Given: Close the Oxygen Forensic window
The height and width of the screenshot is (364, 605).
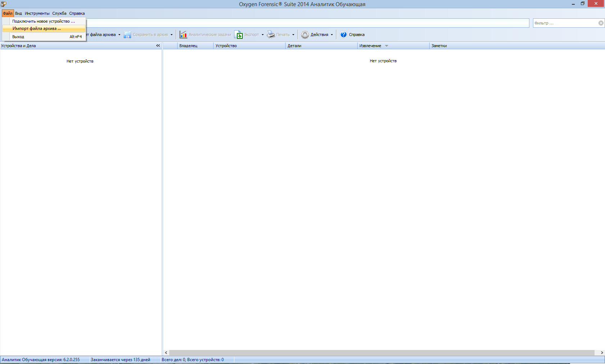Looking at the screenshot, I should [x=596, y=4].
